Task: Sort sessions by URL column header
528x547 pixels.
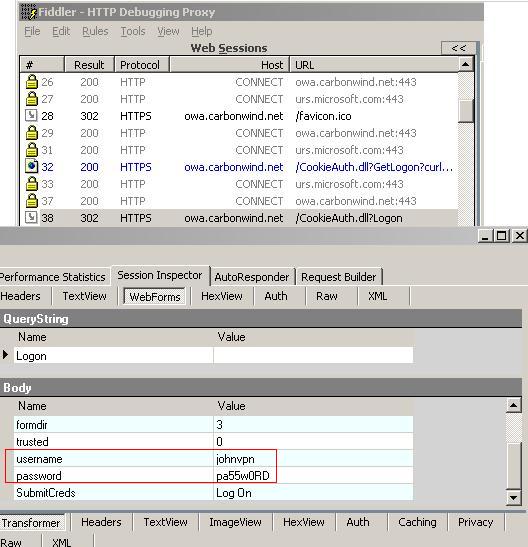Action: pos(374,65)
